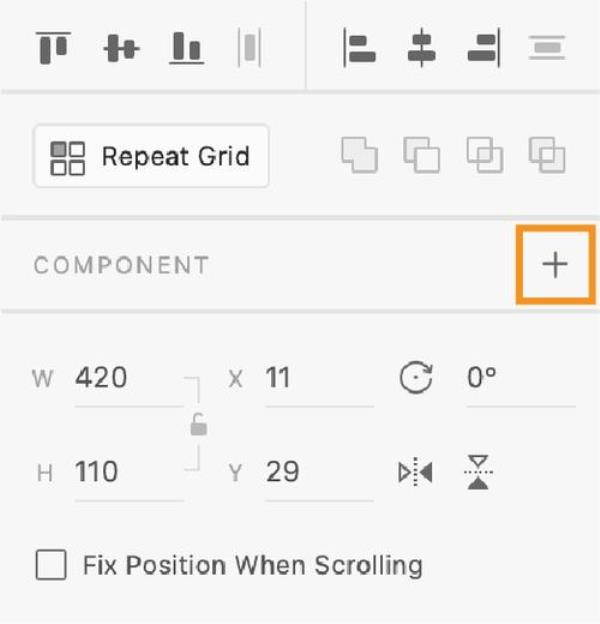The width and height of the screenshot is (600, 624).
Task: Align objects to horizontal center
Action: tap(422, 48)
